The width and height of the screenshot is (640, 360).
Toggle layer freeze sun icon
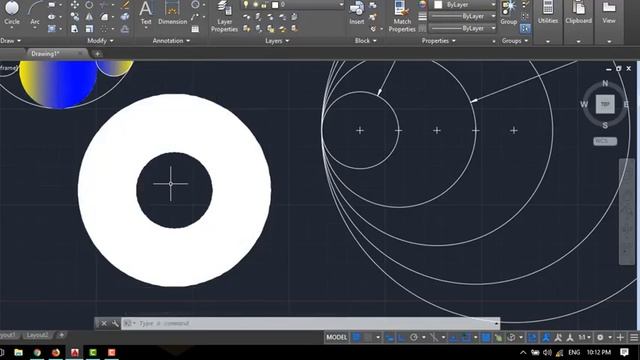(x=255, y=4)
